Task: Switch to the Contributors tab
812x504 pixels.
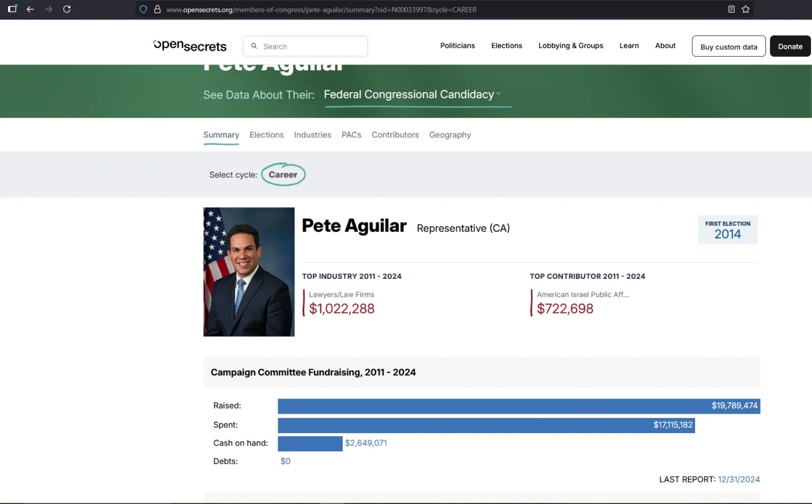Action: pos(395,135)
